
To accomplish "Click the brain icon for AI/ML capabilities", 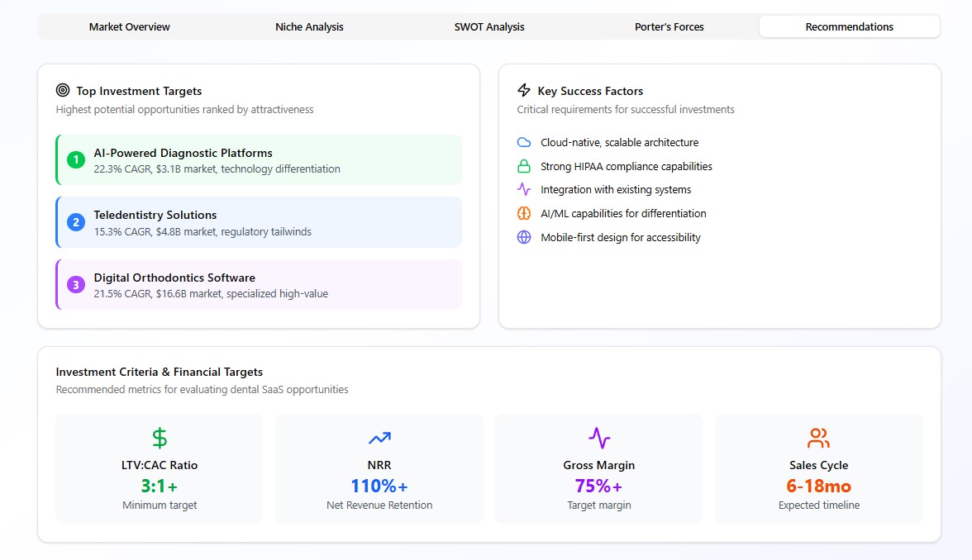I will pyautogui.click(x=524, y=213).
